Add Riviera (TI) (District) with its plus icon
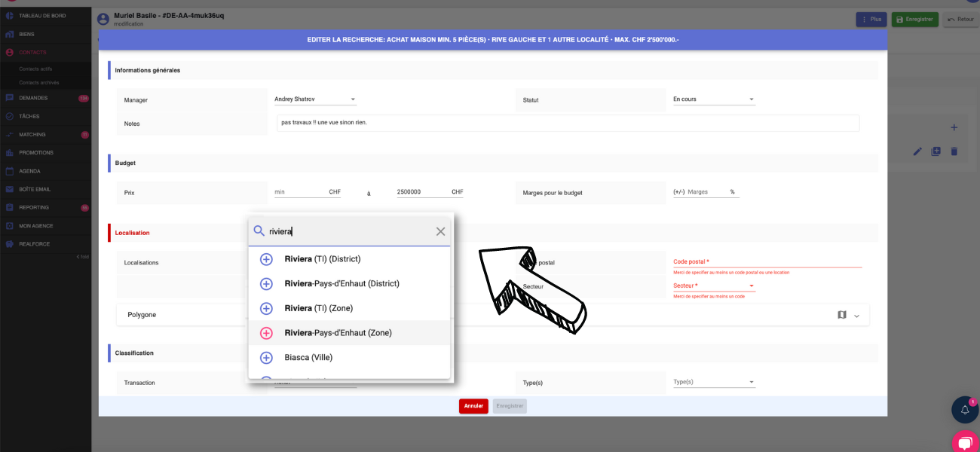 (266, 259)
